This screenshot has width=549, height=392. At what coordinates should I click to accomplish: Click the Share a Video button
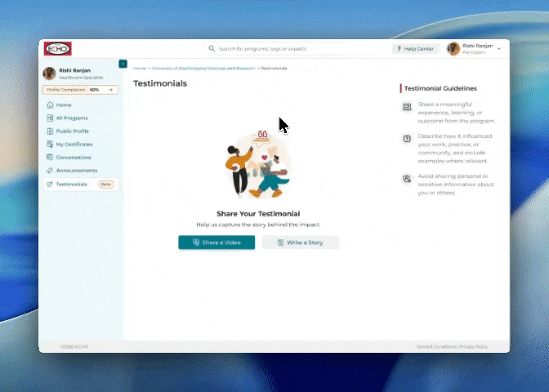[216, 243]
